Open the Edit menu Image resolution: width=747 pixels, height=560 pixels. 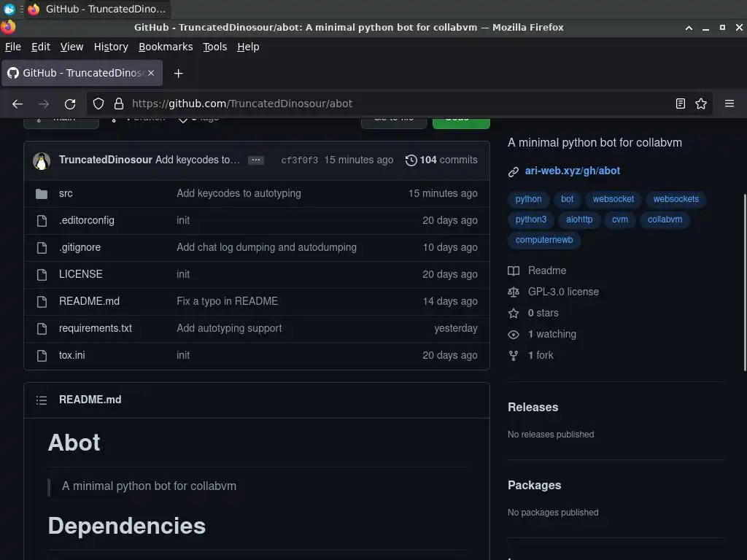point(41,47)
